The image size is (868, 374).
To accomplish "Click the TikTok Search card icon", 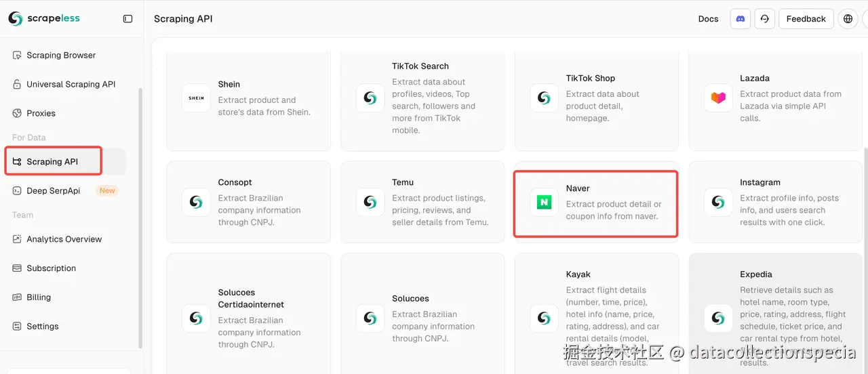I will pyautogui.click(x=370, y=98).
